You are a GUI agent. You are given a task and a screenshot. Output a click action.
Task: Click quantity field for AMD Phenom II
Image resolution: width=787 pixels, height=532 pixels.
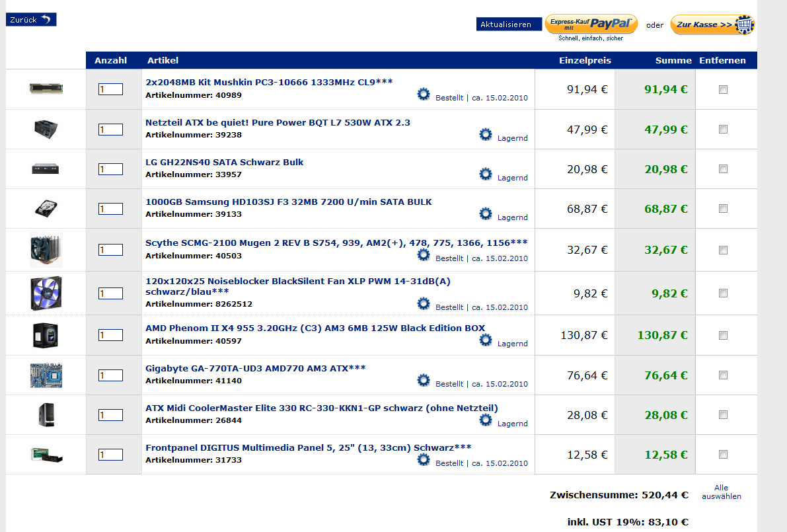[x=110, y=335]
